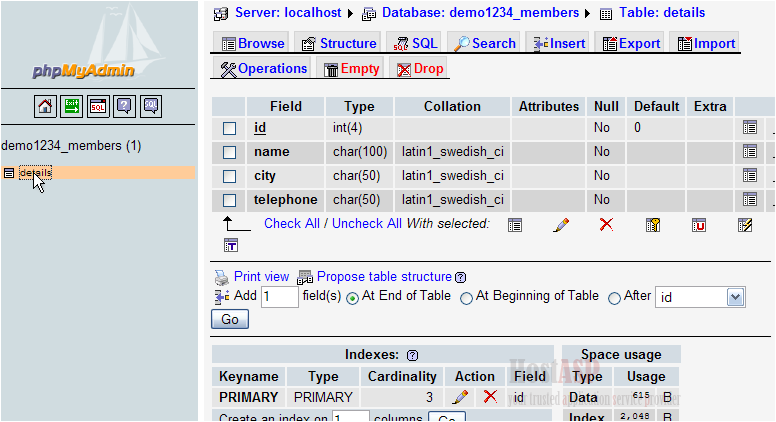This screenshot has height=422, width=776.
Task: Click demo1234_members (1) in sidebar
Action: (71, 146)
